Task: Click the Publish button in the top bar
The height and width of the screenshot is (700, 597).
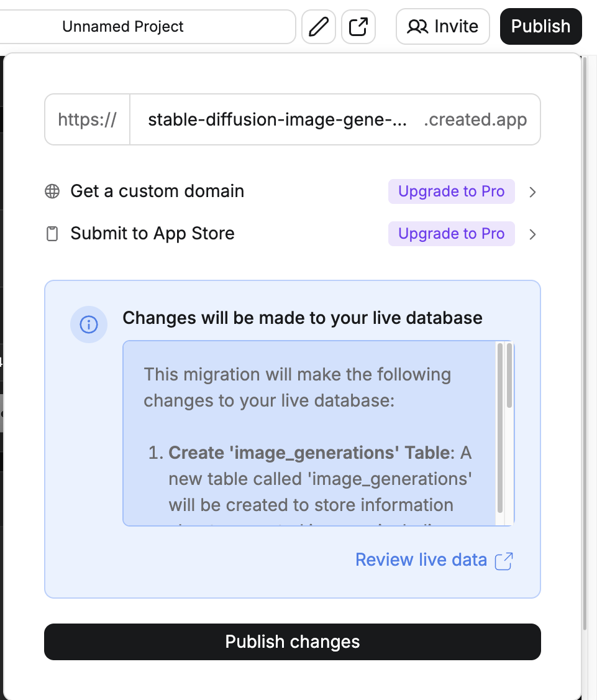Action: point(540,26)
